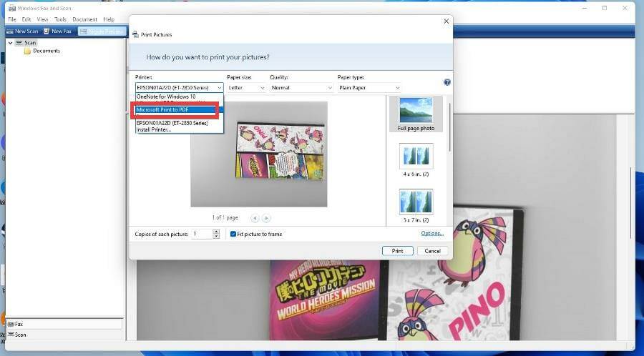Go to next page arrow in preview
This screenshot has height=356, width=644.
266,218
